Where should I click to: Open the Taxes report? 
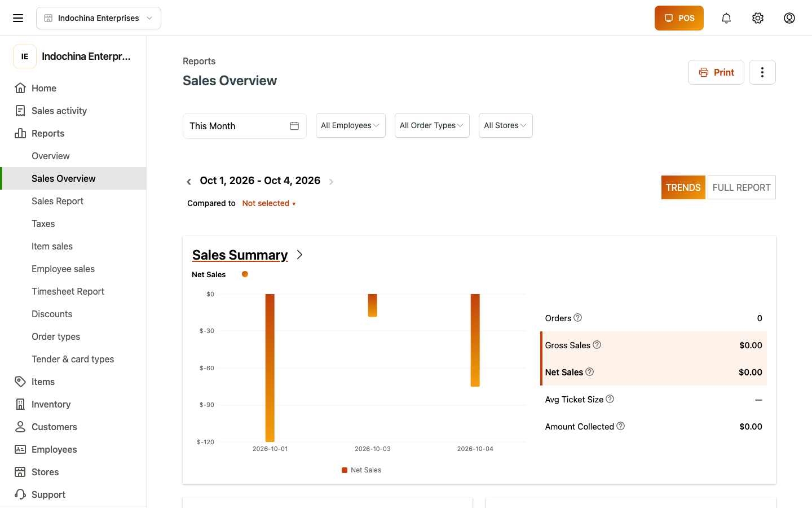(73, 224)
